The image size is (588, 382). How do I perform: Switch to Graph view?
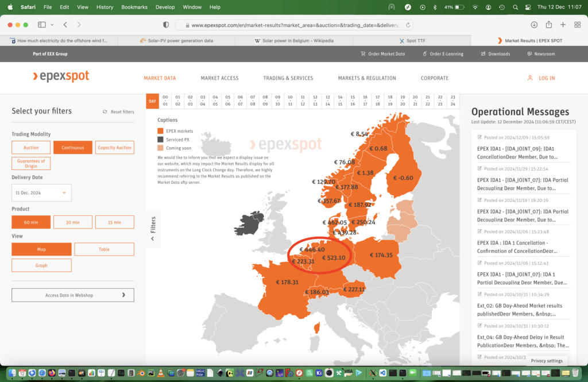tap(41, 265)
